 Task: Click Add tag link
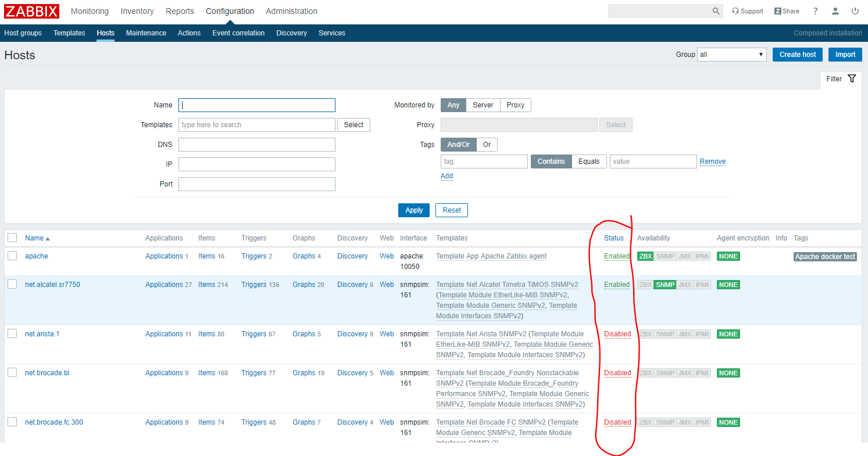pyautogui.click(x=446, y=176)
